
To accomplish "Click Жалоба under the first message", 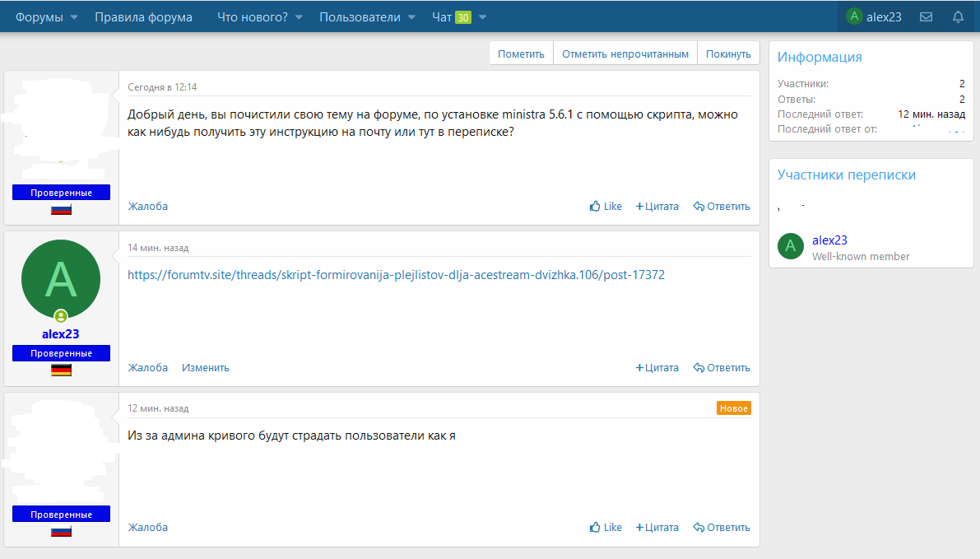I will [147, 207].
